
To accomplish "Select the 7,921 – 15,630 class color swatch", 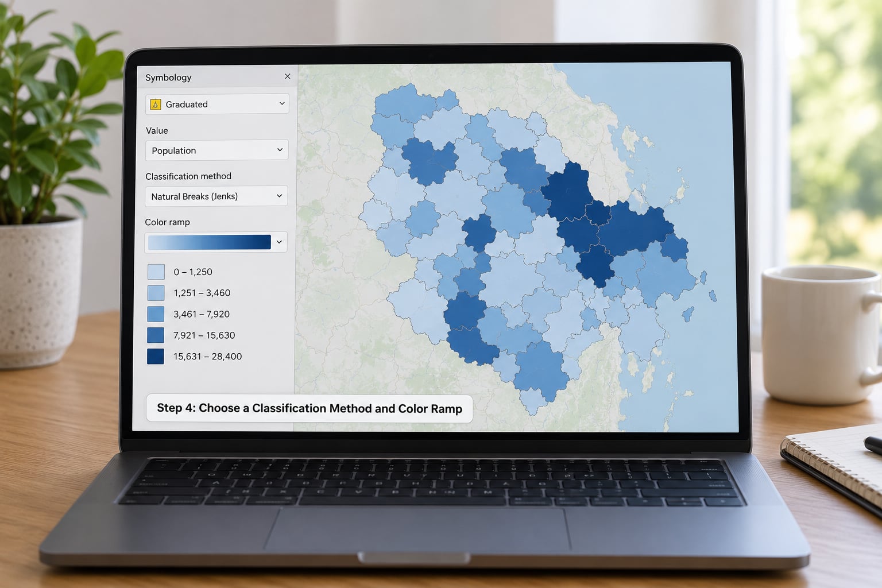I will tap(156, 335).
